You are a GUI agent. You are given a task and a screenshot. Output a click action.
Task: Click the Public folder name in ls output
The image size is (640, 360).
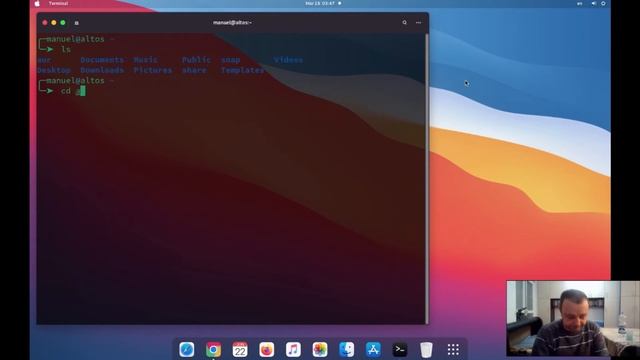tap(196, 60)
